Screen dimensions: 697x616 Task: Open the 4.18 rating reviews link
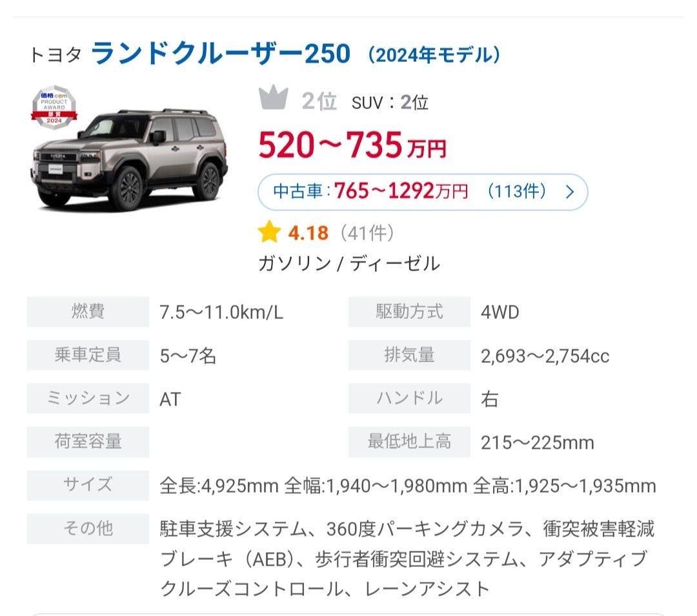pyautogui.click(x=308, y=232)
